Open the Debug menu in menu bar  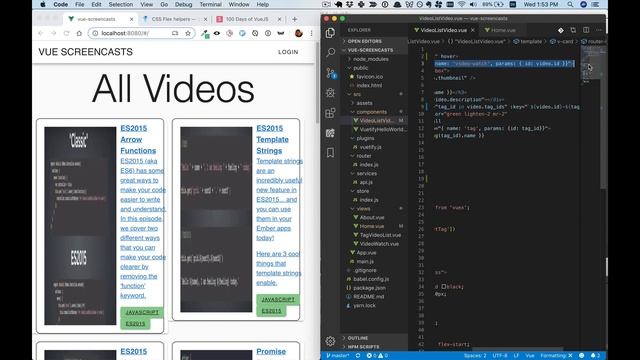(x=183, y=4)
